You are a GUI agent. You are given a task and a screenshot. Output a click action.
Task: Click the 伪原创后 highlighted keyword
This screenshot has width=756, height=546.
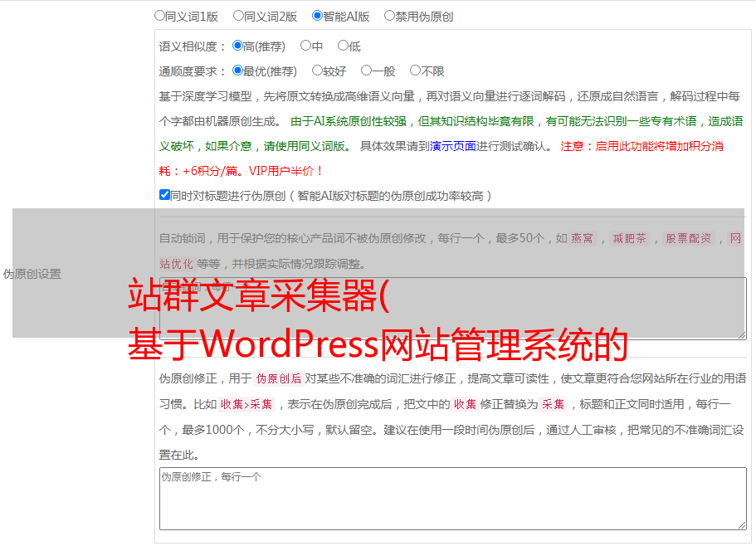[279, 378]
